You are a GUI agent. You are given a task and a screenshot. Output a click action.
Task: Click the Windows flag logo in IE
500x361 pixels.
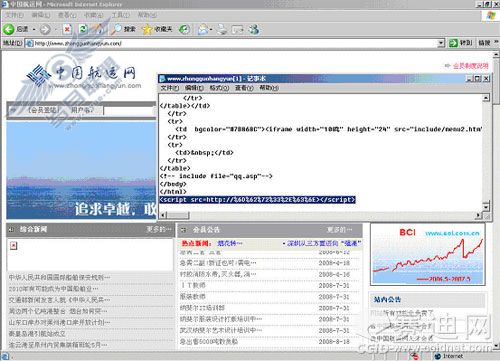click(491, 15)
